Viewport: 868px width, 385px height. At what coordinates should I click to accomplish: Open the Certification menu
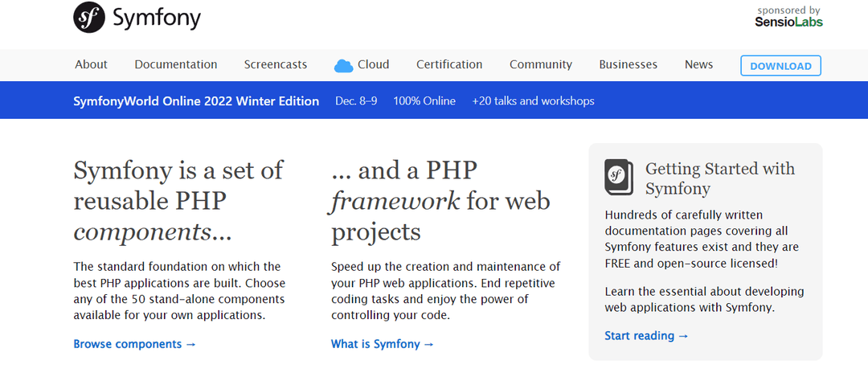click(x=449, y=64)
